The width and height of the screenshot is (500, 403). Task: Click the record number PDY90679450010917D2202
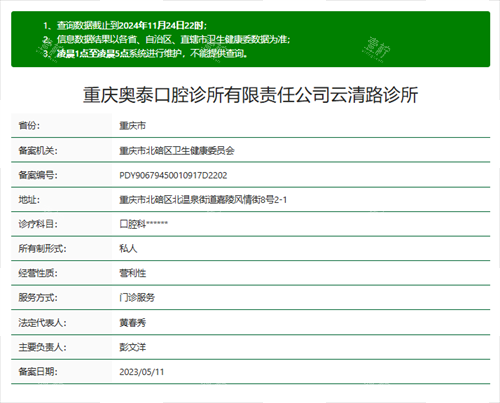point(173,175)
